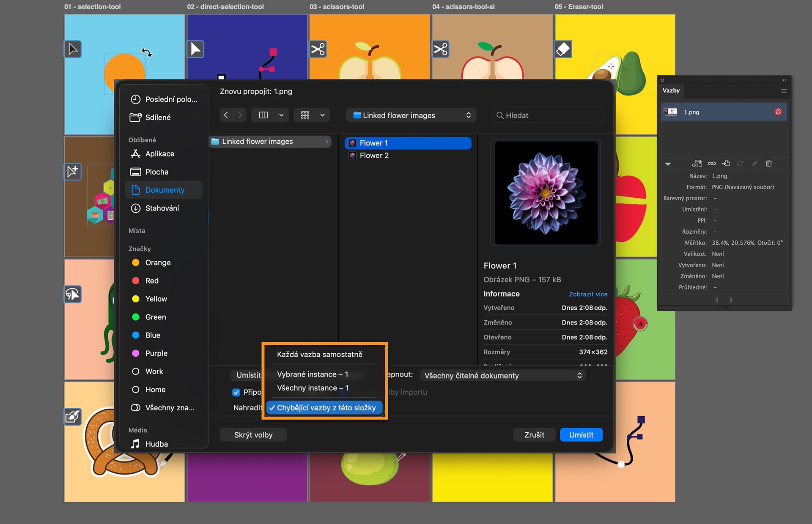This screenshot has width=812, height=524.
Task: Show previous link with the left arrow in Vazby
Action: coord(716,300)
